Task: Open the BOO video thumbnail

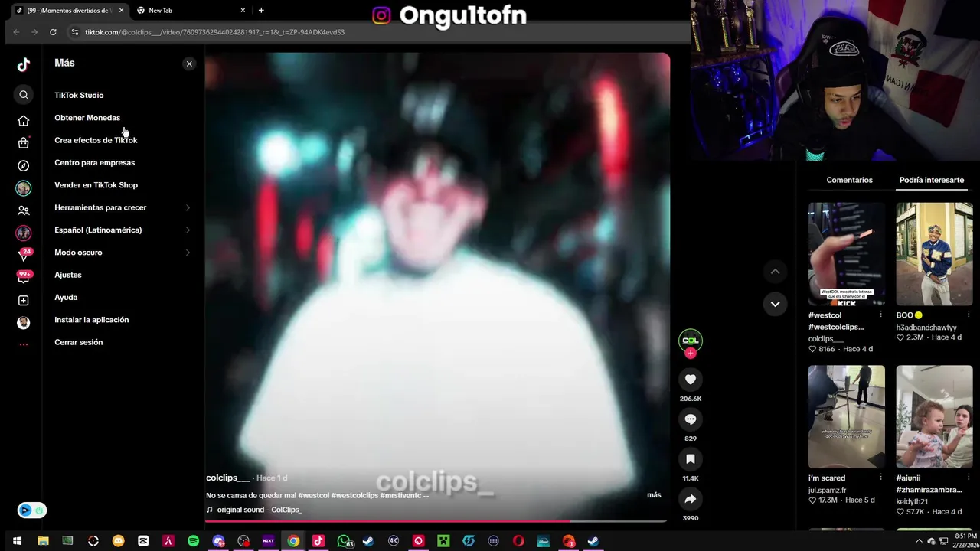Action: point(934,254)
